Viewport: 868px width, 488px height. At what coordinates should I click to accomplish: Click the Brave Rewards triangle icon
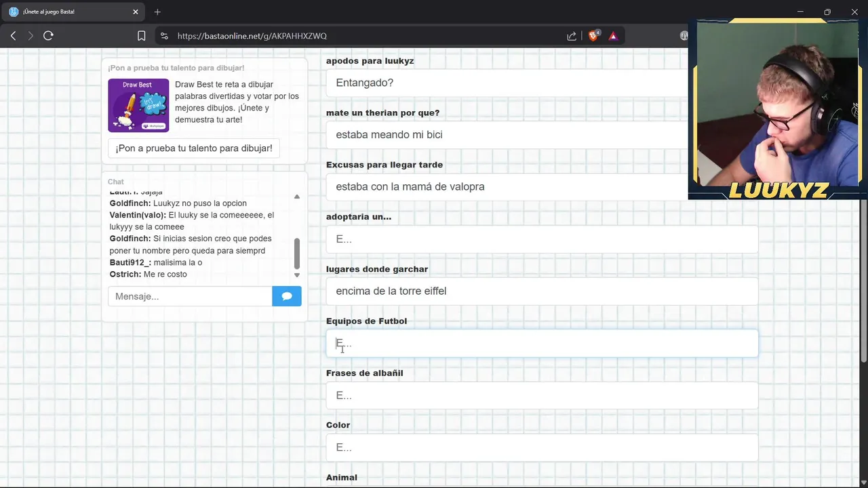613,36
